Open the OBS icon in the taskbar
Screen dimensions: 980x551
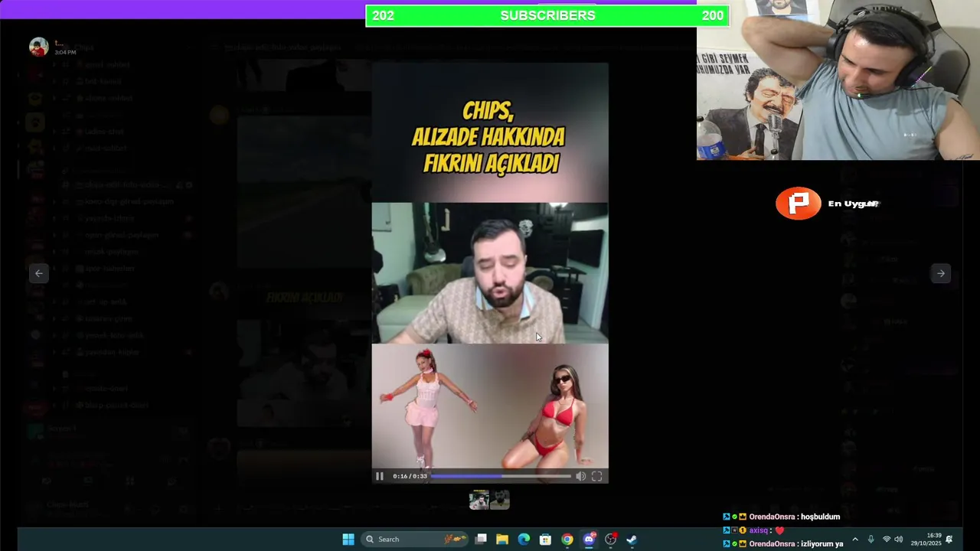(x=610, y=539)
